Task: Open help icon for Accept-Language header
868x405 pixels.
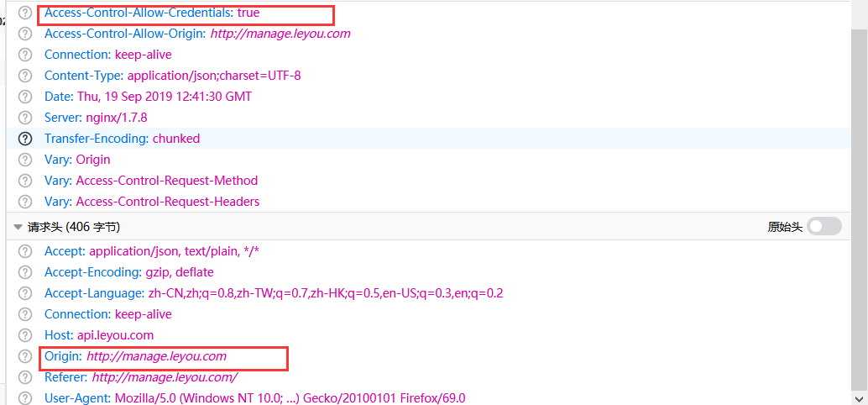Action: pos(25,294)
